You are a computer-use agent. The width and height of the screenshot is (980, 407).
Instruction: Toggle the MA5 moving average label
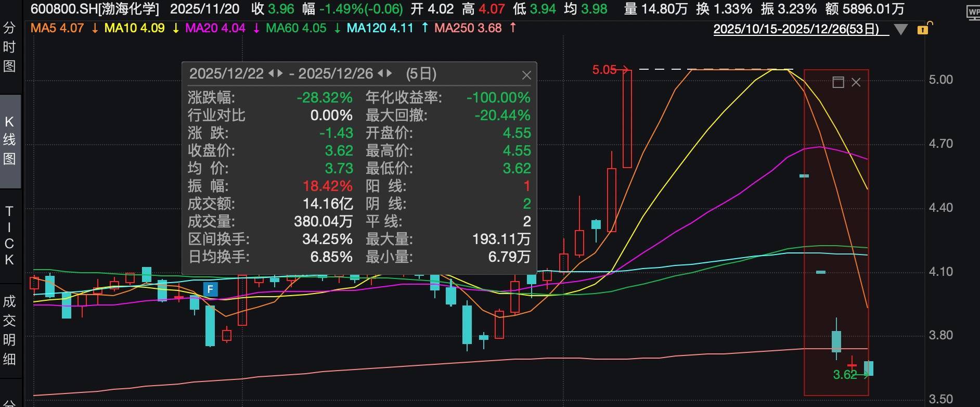(x=57, y=28)
